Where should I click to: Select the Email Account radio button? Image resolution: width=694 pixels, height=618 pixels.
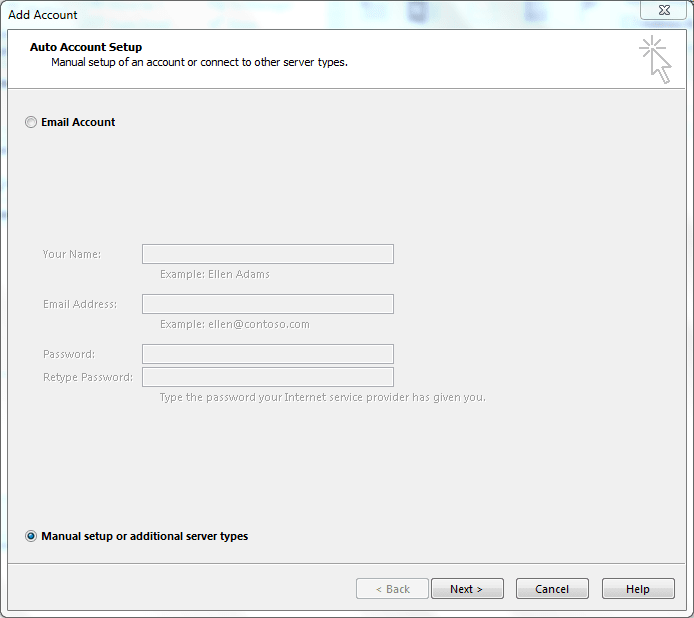[x=31, y=122]
